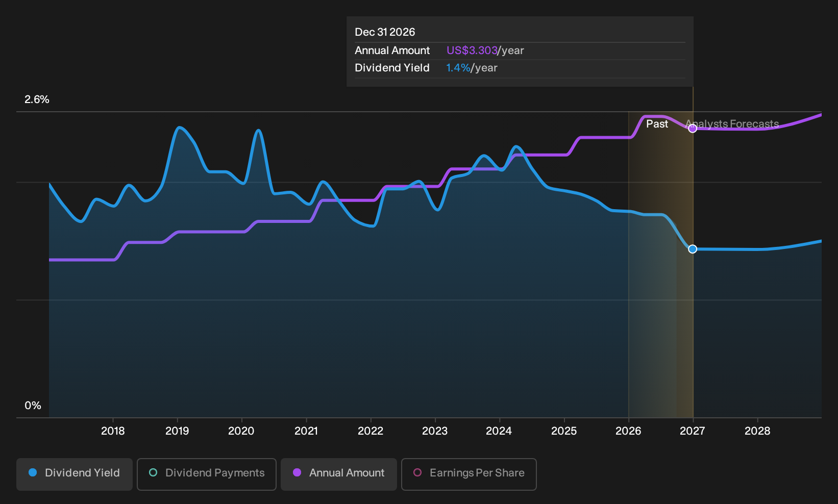Screen dimensions: 838x504
Task: Click the teal Dividend Payments circle icon
Action: tap(153, 473)
